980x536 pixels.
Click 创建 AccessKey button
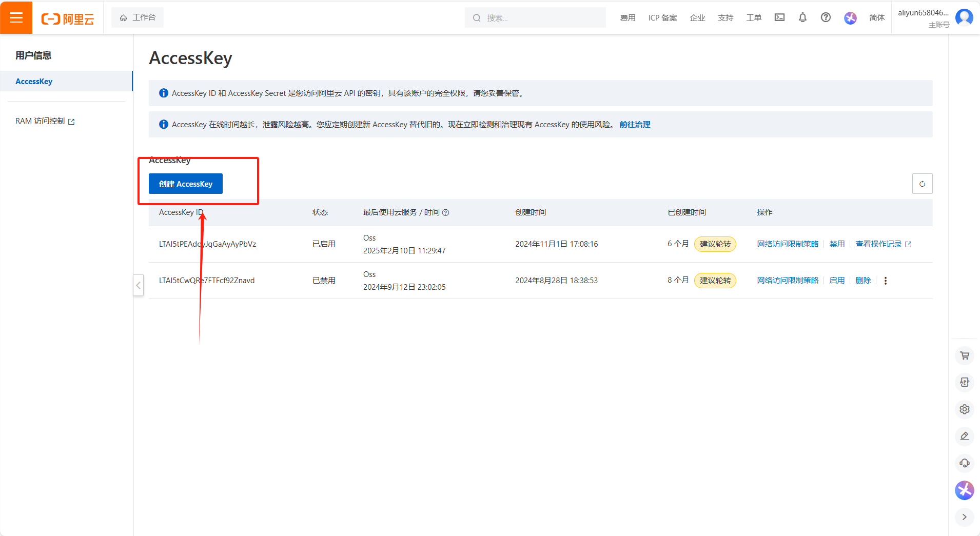[186, 184]
